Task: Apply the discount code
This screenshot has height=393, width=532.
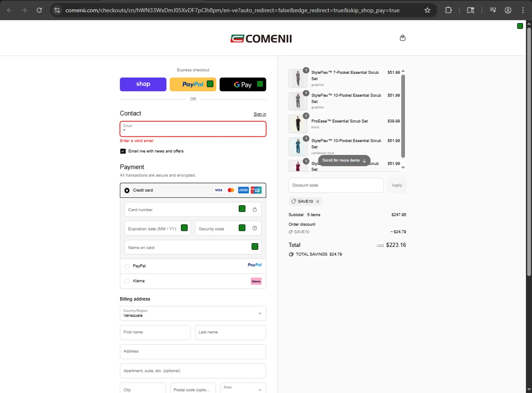Action: 397,185
